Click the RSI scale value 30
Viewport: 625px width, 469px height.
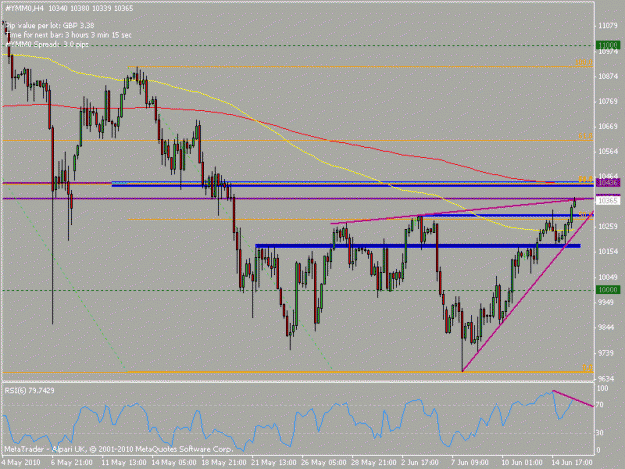[x=602, y=432]
